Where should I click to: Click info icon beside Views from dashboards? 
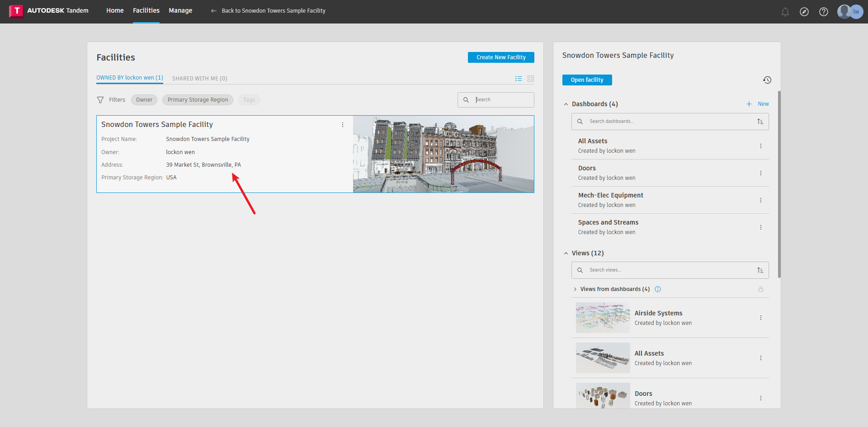click(x=658, y=289)
